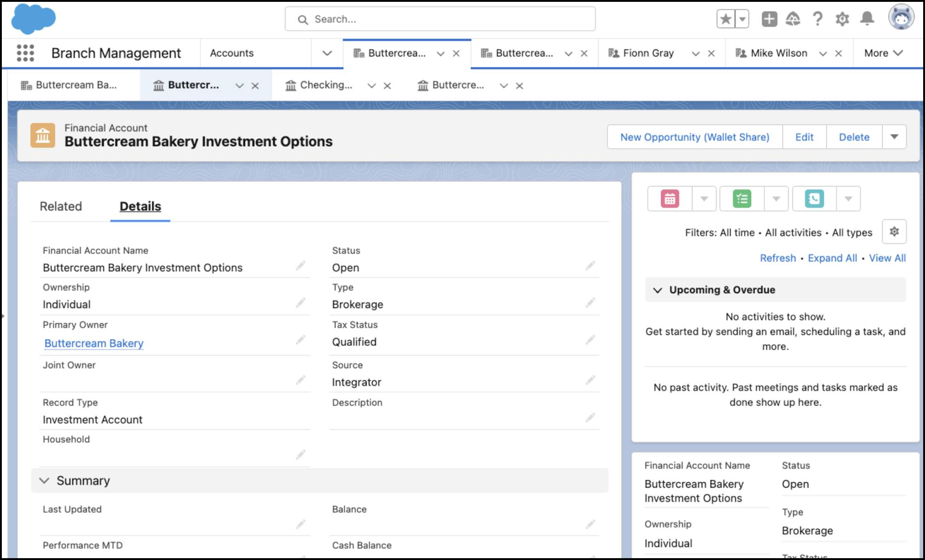Edit the Household field pencil icon
The image size is (925, 560).
coord(300,455)
